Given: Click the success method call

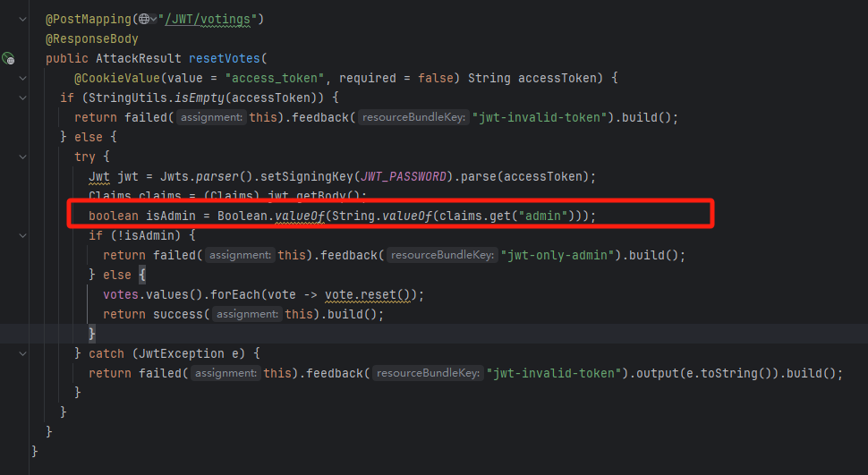Looking at the screenshot, I should pos(178,315).
